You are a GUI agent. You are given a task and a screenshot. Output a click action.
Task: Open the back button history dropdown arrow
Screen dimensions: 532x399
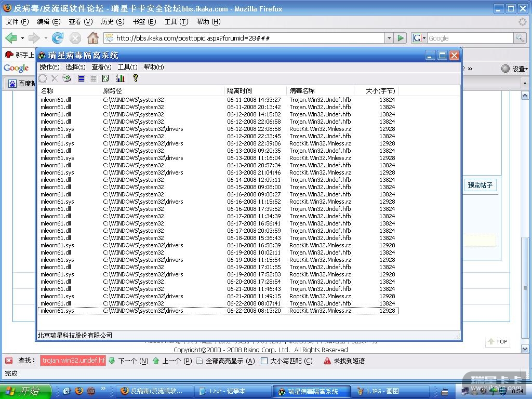click(22, 38)
